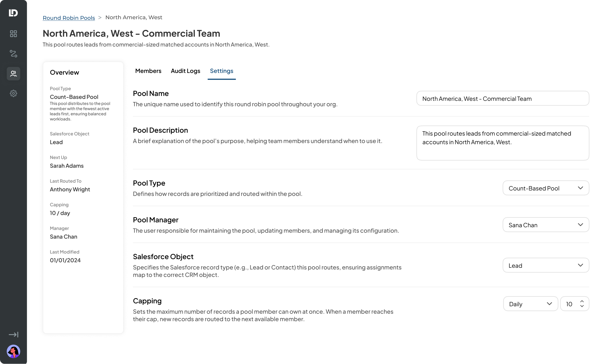614x364 pixels.
Task: Click 'Lead' under Salesforce Object in Overview
Action: pyautogui.click(x=56, y=142)
